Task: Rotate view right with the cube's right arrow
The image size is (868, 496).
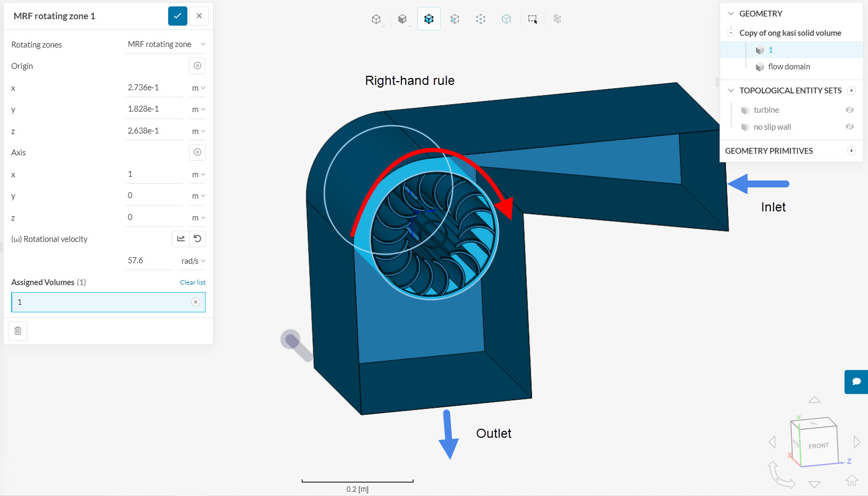Action: click(x=857, y=442)
